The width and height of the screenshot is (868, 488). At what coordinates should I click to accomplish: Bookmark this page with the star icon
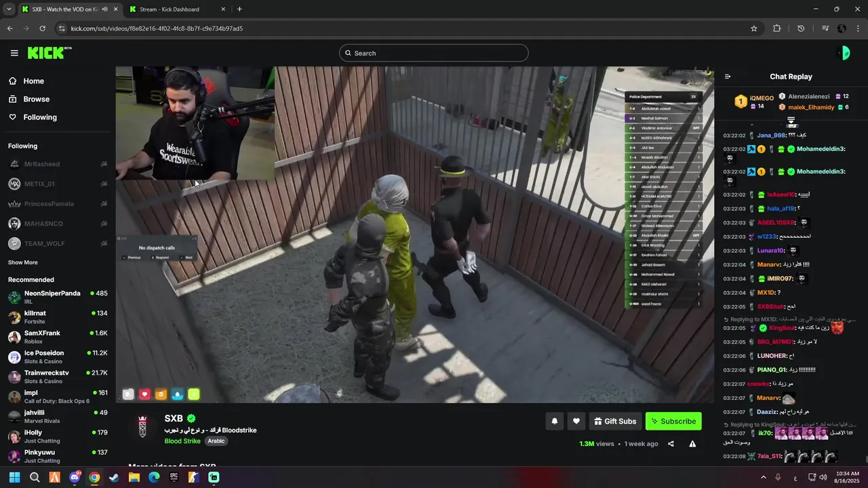coord(753,28)
